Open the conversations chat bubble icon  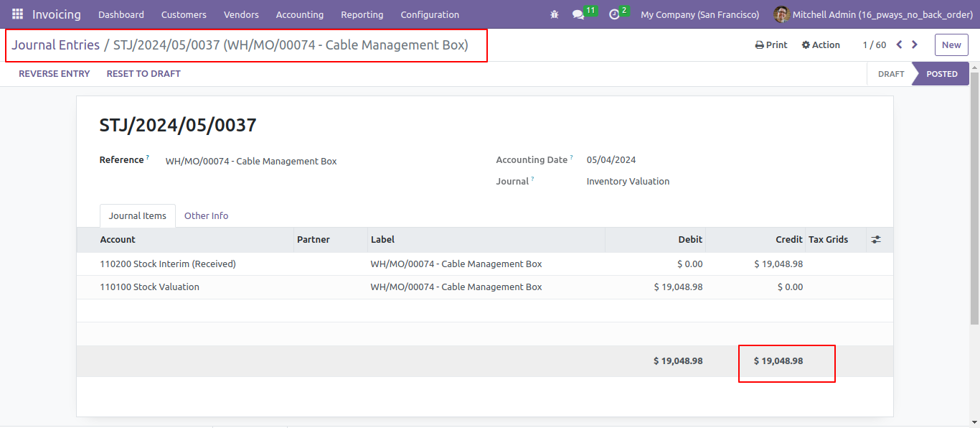click(x=578, y=14)
